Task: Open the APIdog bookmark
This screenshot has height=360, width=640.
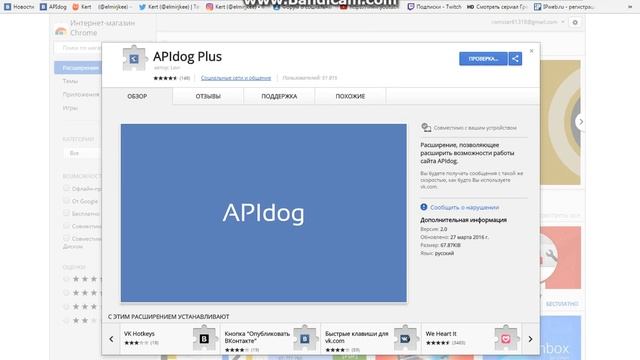Action: [53, 7]
